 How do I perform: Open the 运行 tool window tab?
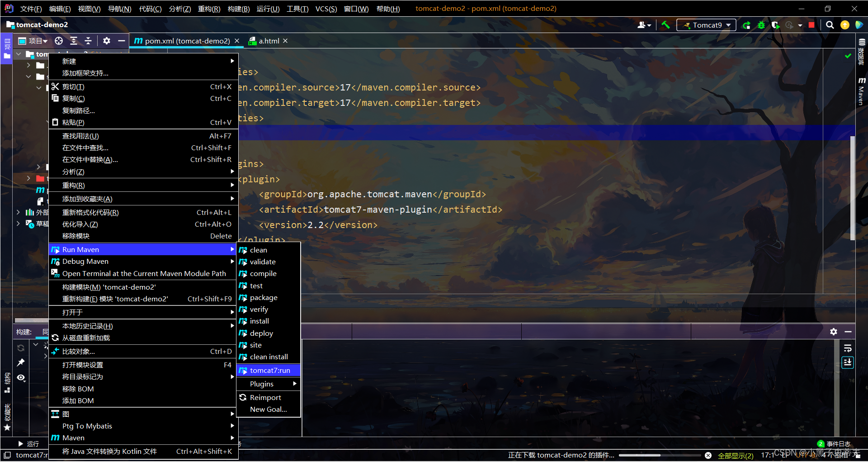pyautogui.click(x=28, y=443)
